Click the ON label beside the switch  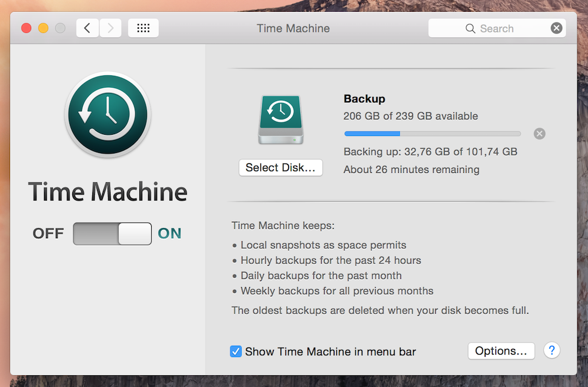(169, 233)
